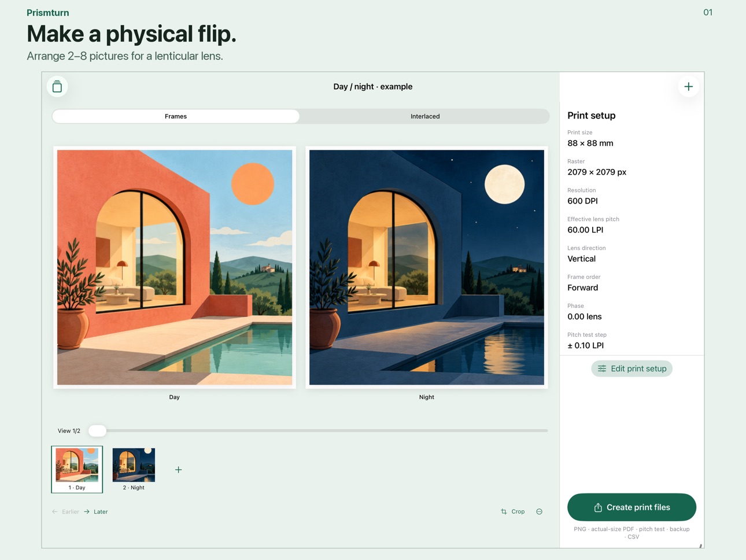Image resolution: width=746 pixels, height=560 pixels.
Task: Click the large Day frame image
Action: click(175, 267)
